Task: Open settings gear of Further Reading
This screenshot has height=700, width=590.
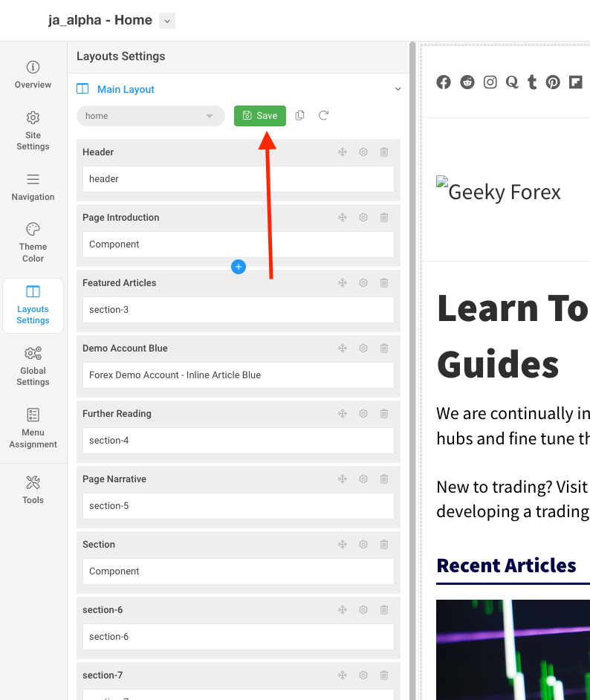Action: (x=363, y=413)
